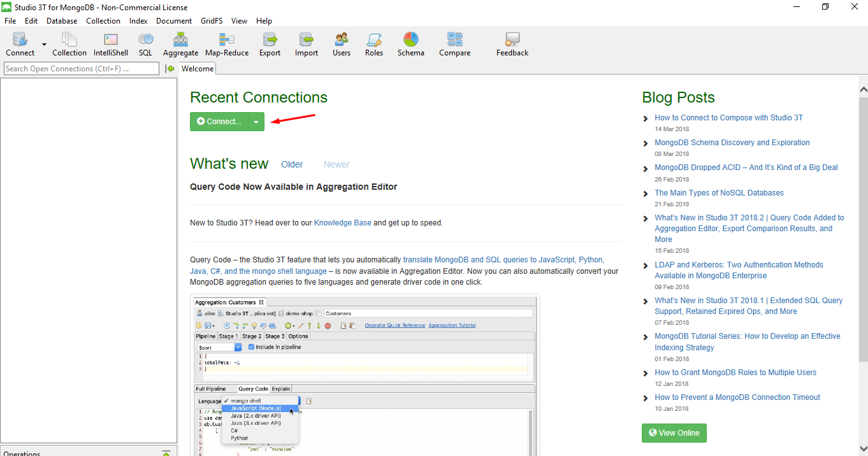Click the Import toolbar icon
This screenshot has width=868, height=456.
(x=307, y=44)
